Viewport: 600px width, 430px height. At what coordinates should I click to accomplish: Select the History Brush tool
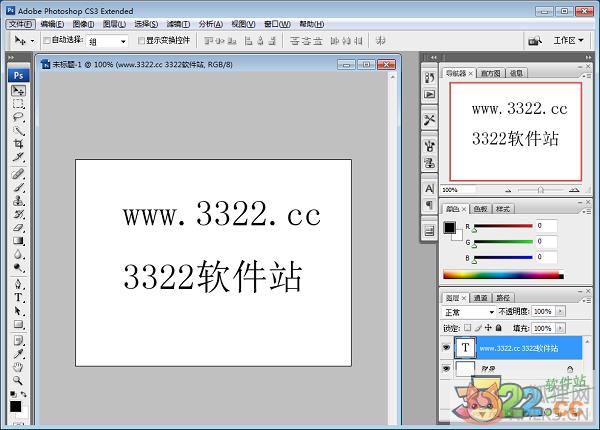(18, 214)
